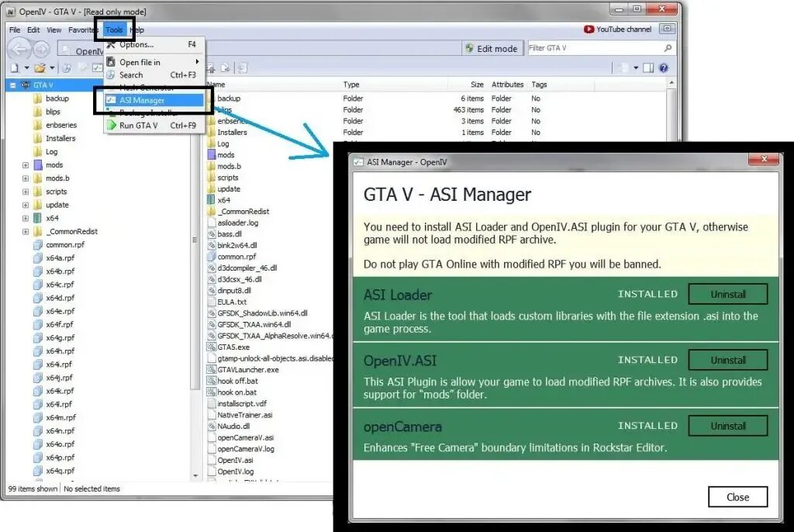
Task: Select the enbseries folder in tree
Action: pos(61,125)
